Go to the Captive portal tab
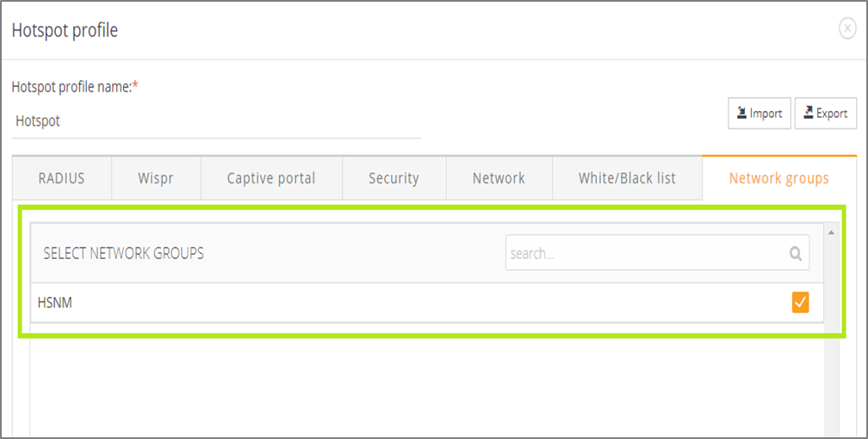Image resolution: width=868 pixels, height=439 pixels. click(271, 178)
